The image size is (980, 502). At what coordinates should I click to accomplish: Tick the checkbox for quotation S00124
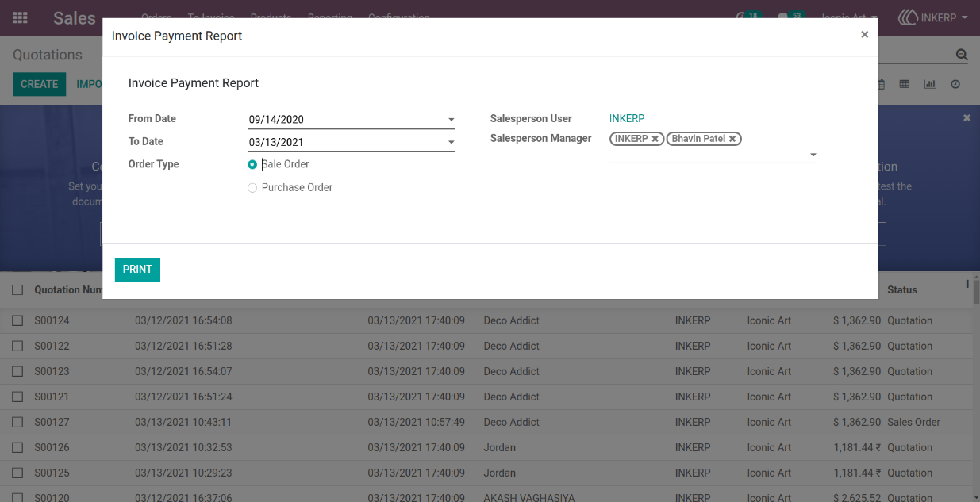17,321
